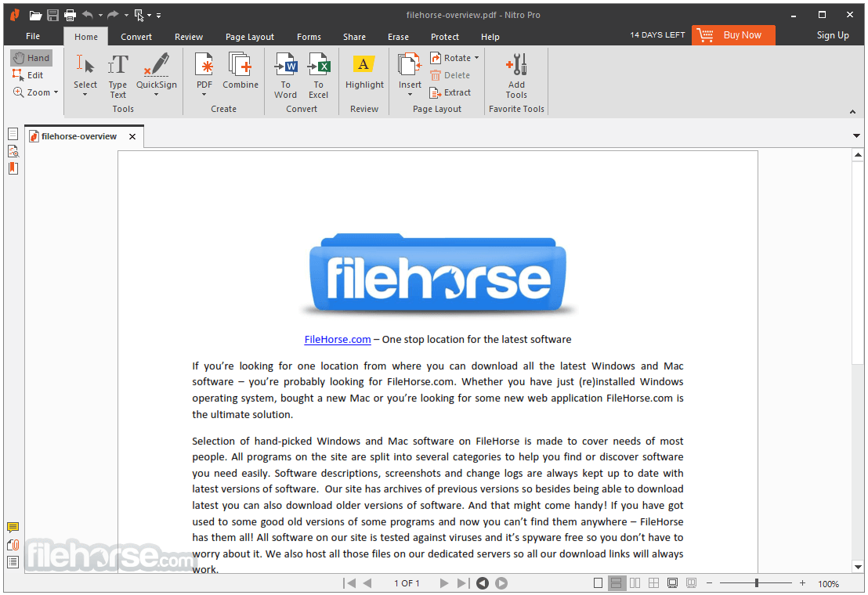Open the bookmarks panel
The width and height of the screenshot is (868, 595).
13,168
